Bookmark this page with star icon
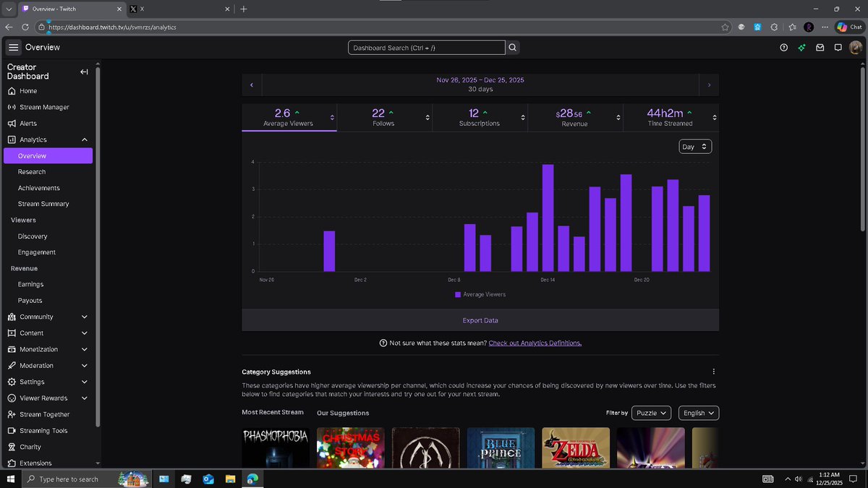Screen dimensions: 868x488 tap(725, 27)
